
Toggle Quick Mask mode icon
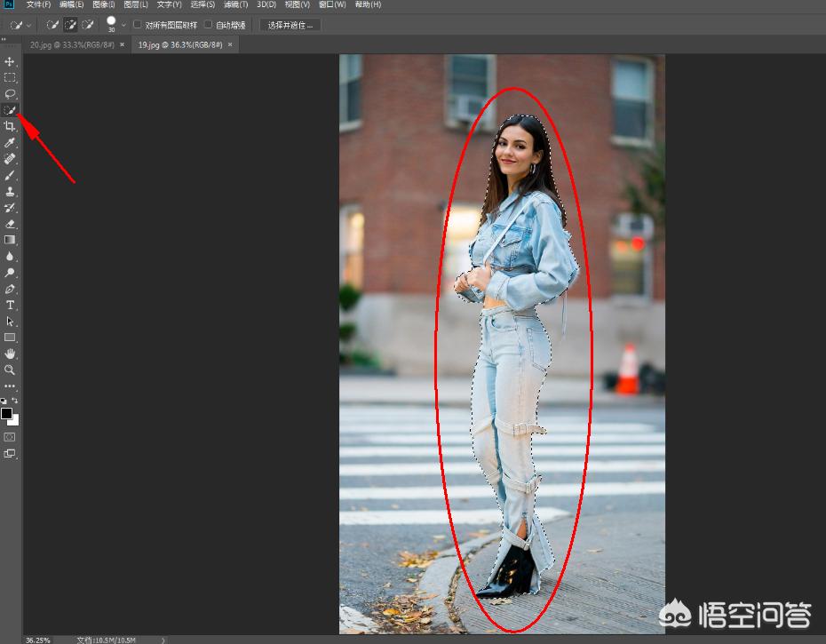click(x=10, y=437)
